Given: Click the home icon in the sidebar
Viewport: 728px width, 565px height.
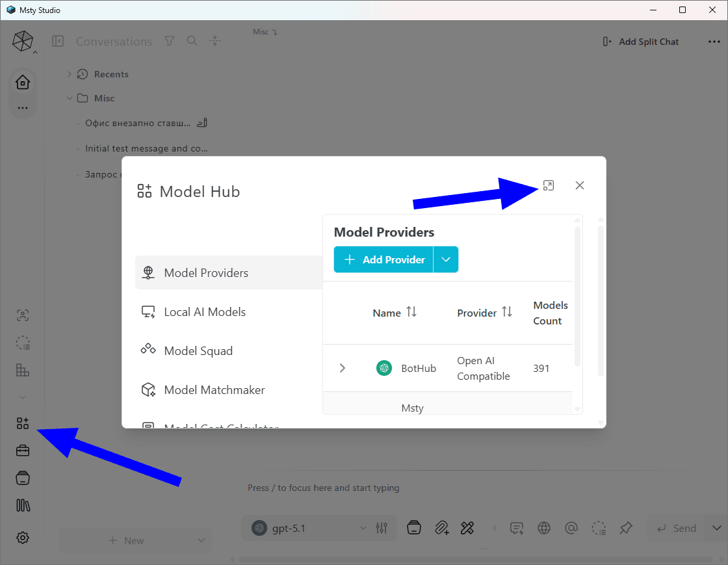Looking at the screenshot, I should pyautogui.click(x=23, y=82).
